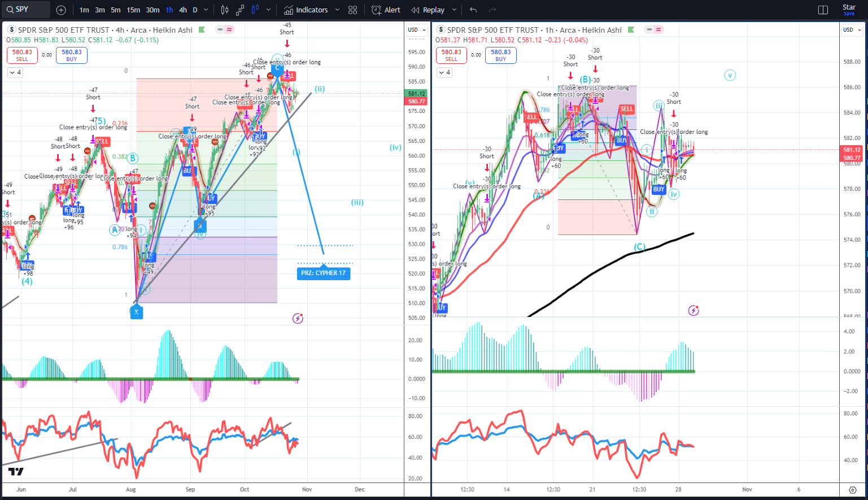
Task: Click the S symbol logo on the 1h chart title
Action: coord(441,30)
